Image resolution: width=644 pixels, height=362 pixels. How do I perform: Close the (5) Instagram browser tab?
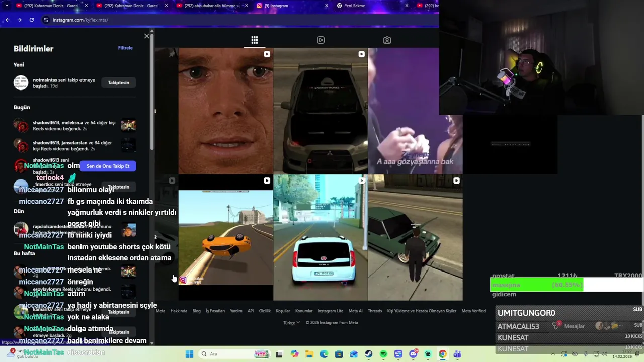click(327, 6)
